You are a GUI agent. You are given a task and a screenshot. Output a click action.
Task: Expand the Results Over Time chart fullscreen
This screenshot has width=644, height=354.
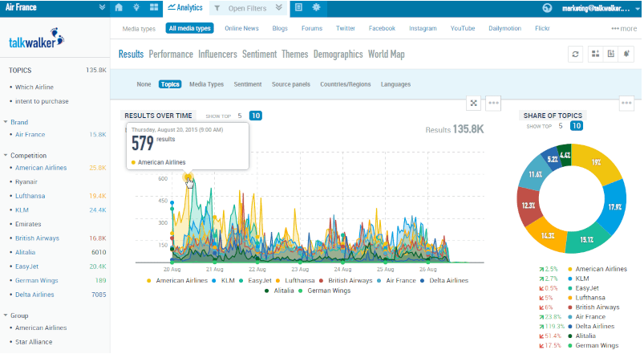coord(474,103)
